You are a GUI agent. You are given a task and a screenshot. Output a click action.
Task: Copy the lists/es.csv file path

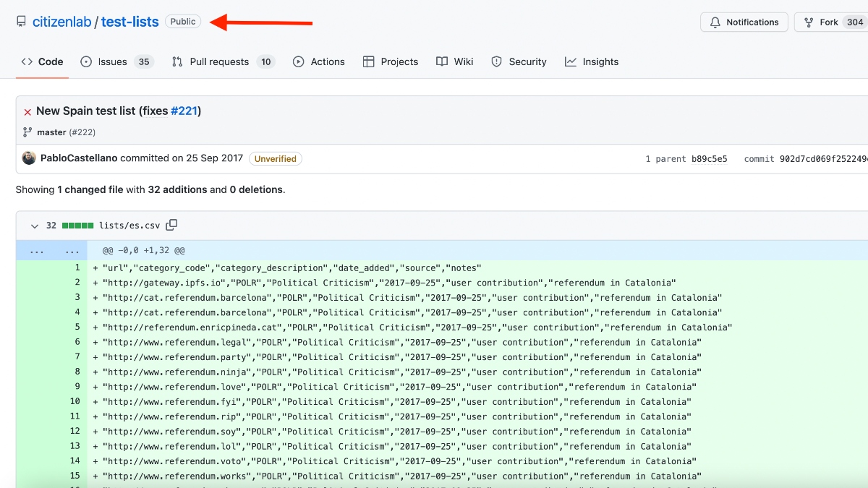(x=171, y=225)
